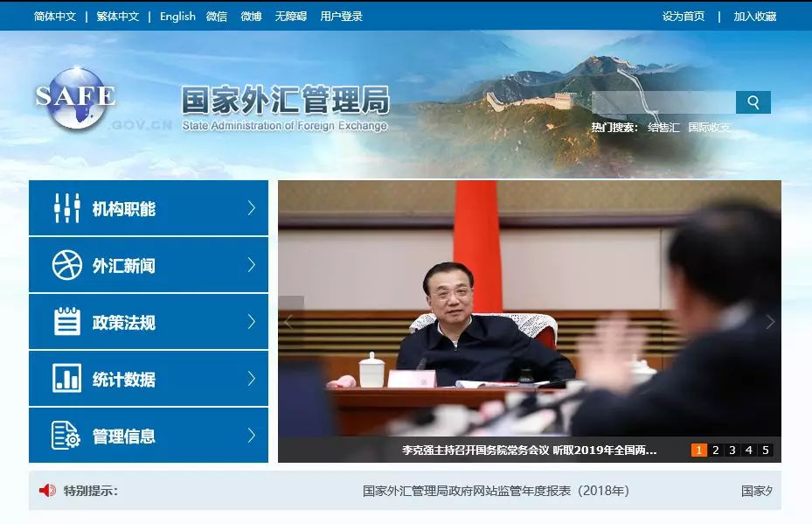Screen dimensions: 812x524
Task: Click the red speaker announcement icon
Action: [47, 491]
